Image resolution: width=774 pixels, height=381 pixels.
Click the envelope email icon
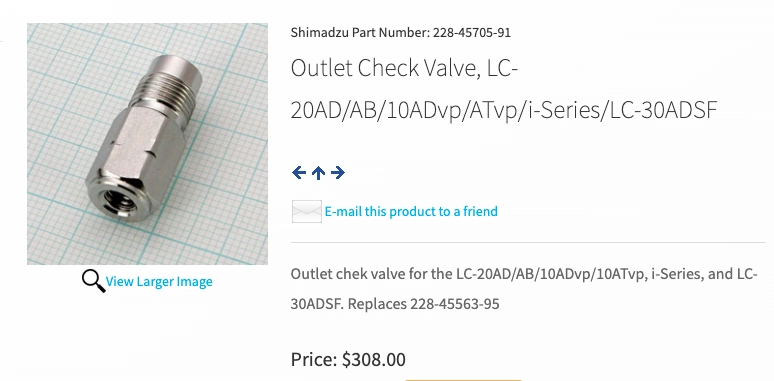[307, 211]
